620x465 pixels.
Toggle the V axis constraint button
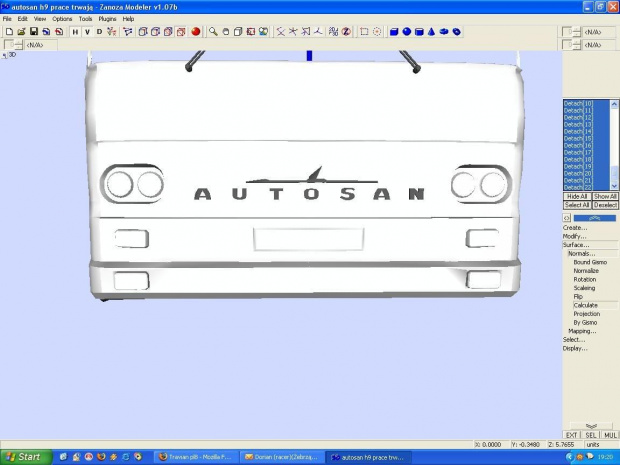click(87, 31)
